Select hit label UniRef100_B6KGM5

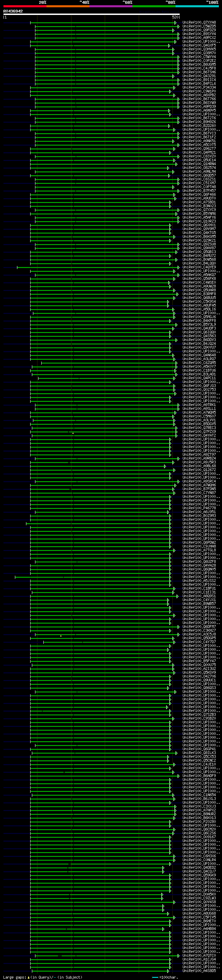point(199,237)
